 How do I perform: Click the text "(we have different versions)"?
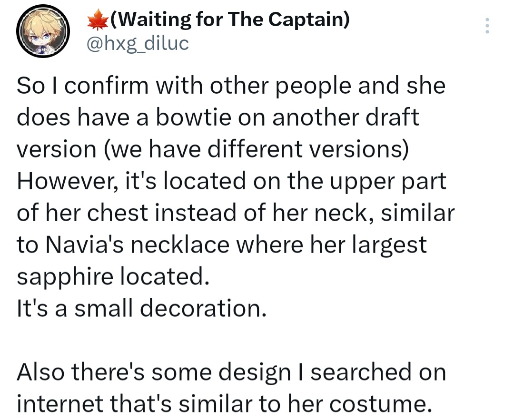pos(256,149)
